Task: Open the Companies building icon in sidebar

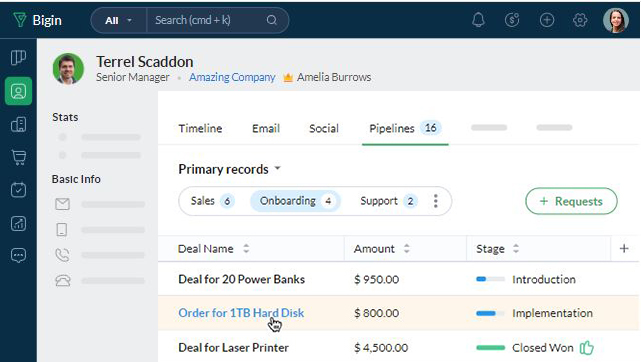Action: [18, 124]
